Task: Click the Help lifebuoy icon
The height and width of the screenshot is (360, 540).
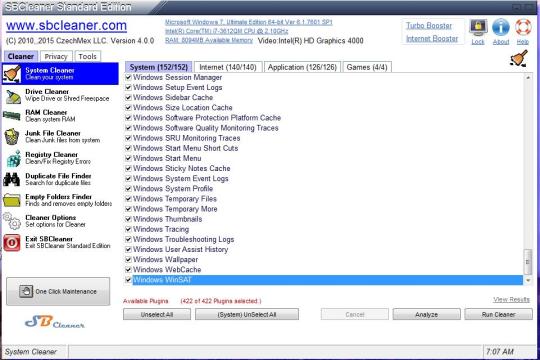Action: tap(523, 27)
